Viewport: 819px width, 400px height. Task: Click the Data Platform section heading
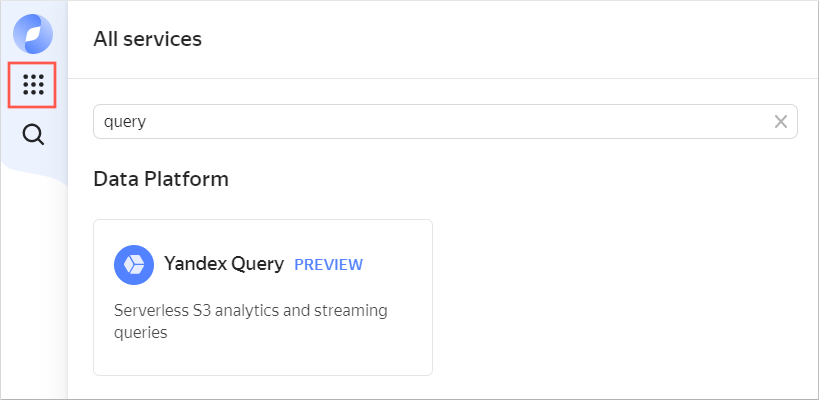[161, 179]
